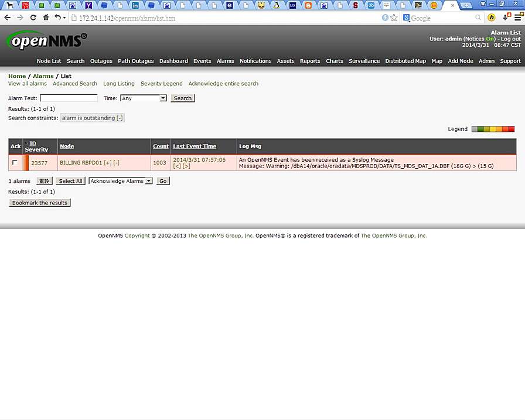The image size is (525, 420).
Task: Switch to the 'UX' icon tab
Action: point(292,5)
